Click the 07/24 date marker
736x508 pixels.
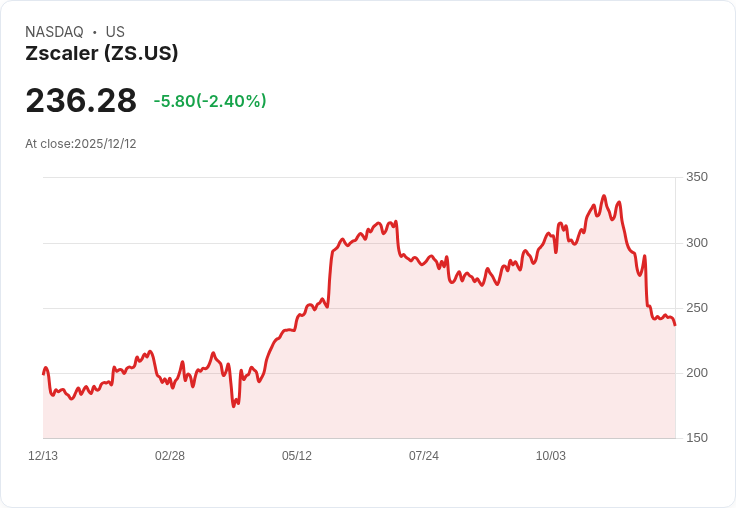tap(424, 456)
